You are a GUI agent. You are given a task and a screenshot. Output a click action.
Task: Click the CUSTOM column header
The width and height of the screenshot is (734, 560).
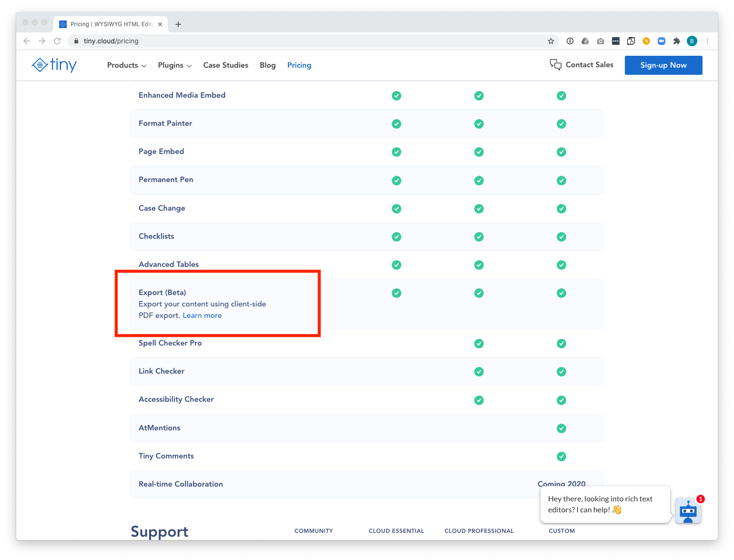point(562,531)
